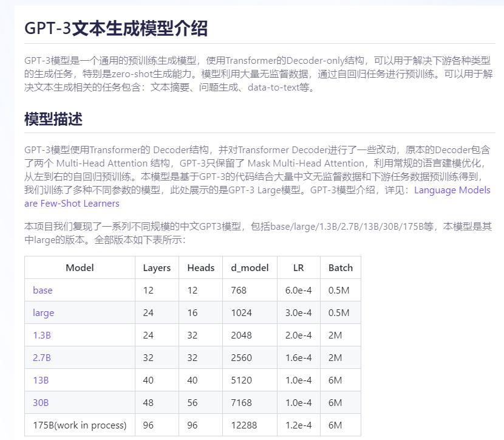
Task: Follow the '1.3B' model link
Action: pyautogui.click(x=41, y=335)
